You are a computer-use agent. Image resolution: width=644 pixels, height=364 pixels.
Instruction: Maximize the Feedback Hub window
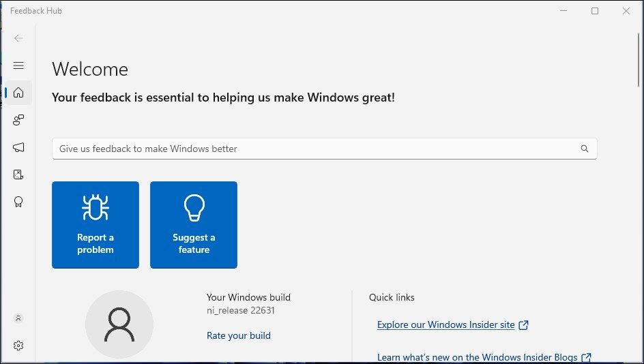[595, 11]
